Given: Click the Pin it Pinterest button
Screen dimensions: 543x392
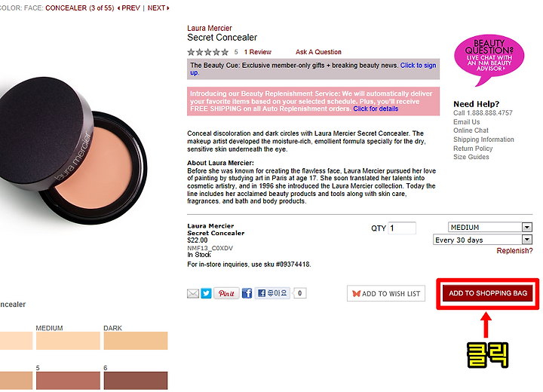Looking at the screenshot, I should click(226, 293).
